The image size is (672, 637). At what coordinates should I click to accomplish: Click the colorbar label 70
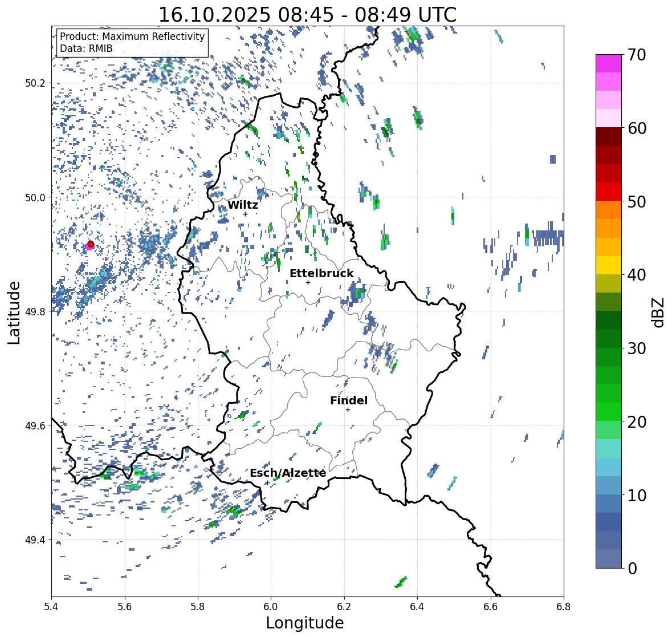637,55
